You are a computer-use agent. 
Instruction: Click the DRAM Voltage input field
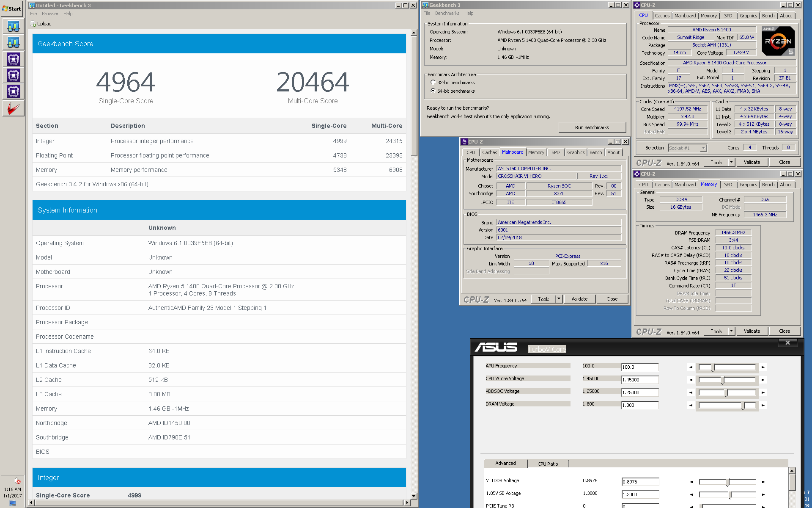(x=640, y=405)
